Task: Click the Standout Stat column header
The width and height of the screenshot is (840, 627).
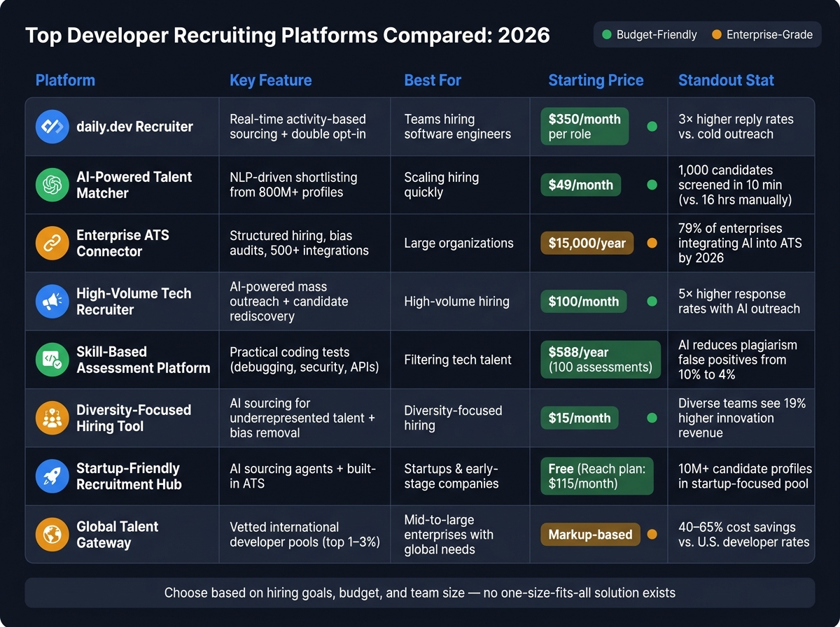Action: (x=726, y=80)
